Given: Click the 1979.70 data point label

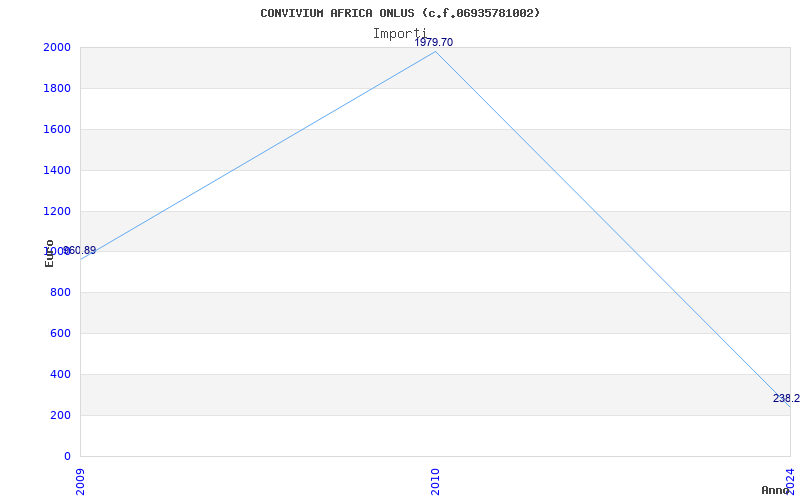Looking at the screenshot, I should [434, 42].
